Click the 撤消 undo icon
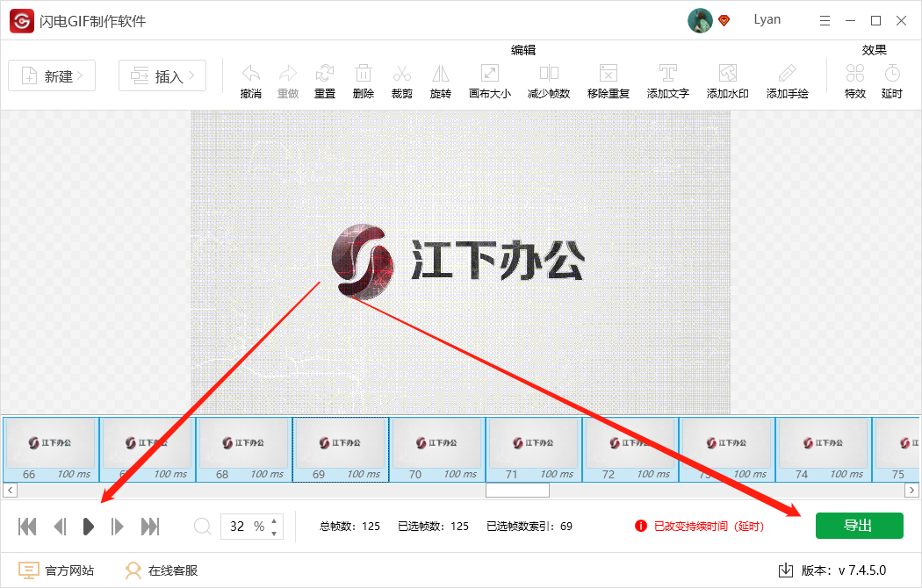This screenshot has width=922, height=588. click(x=251, y=74)
